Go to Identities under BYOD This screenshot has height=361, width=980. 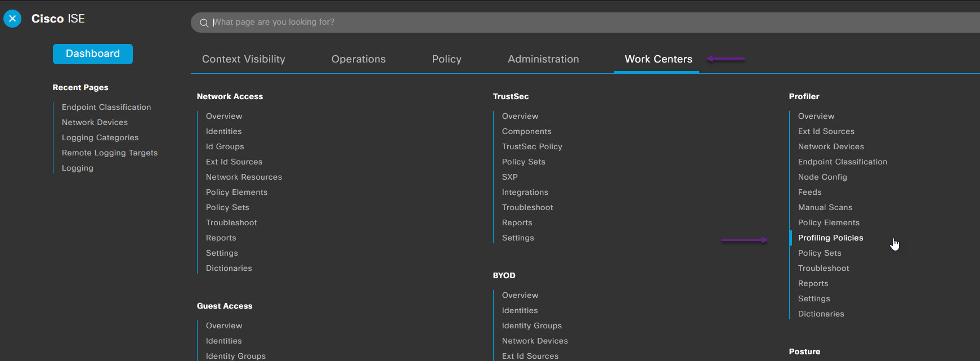tap(520, 310)
